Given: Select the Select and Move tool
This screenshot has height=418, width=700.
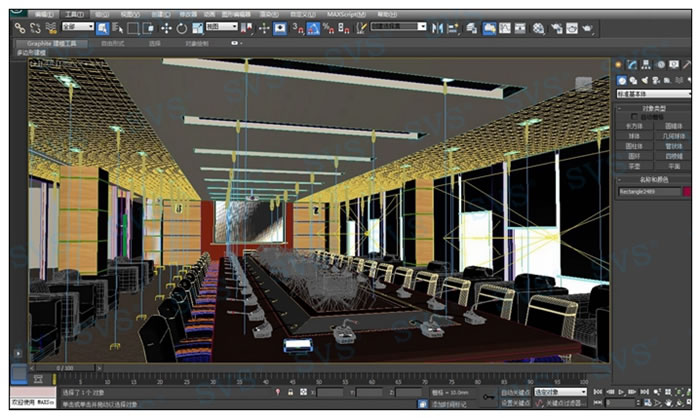Looking at the screenshot, I should [165, 28].
